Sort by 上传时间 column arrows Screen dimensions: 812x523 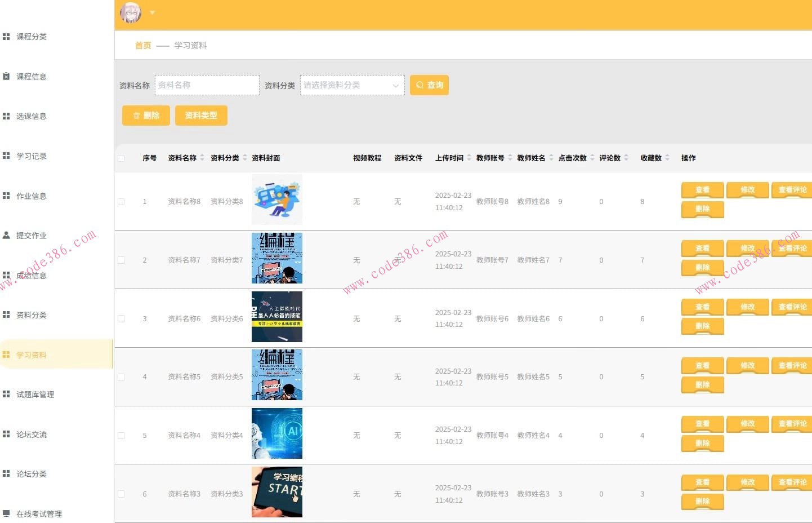click(469, 158)
